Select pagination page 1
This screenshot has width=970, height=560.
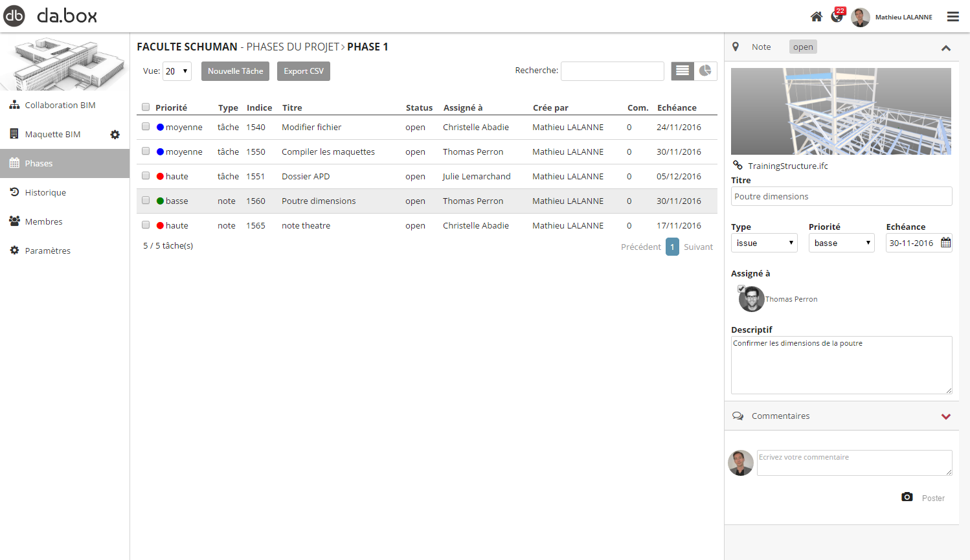pos(672,247)
